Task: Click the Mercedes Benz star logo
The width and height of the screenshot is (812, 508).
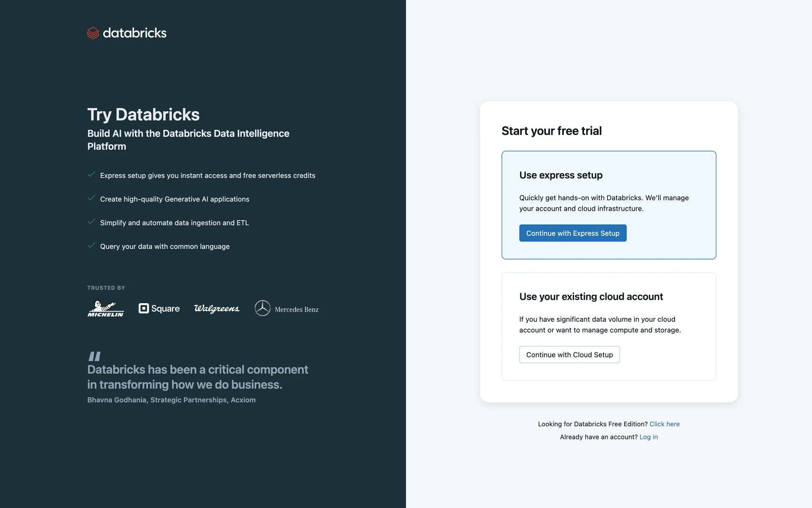Action: (262, 308)
